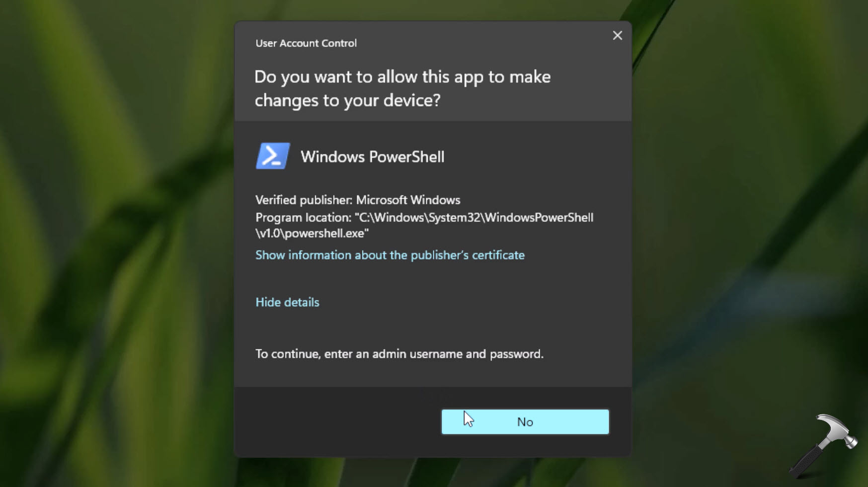The image size is (868, 487).
Task: Select the Windows PowerShell app name
Action: 373,157
